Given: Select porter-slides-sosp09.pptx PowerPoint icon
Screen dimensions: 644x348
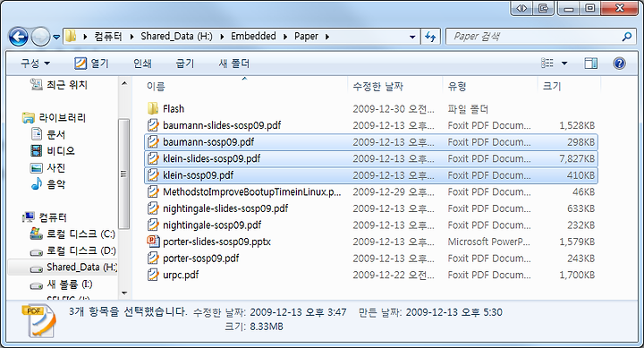Looking at the screenshot, I should click(153, 242).
